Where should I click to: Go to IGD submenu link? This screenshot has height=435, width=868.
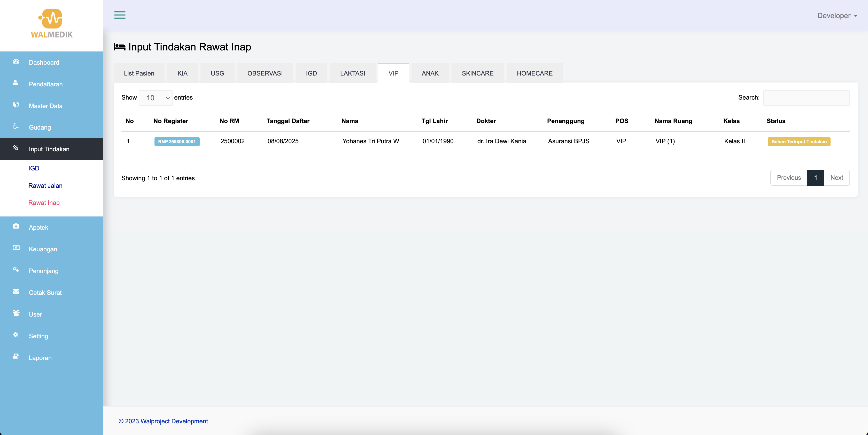[x=34, y=168]
